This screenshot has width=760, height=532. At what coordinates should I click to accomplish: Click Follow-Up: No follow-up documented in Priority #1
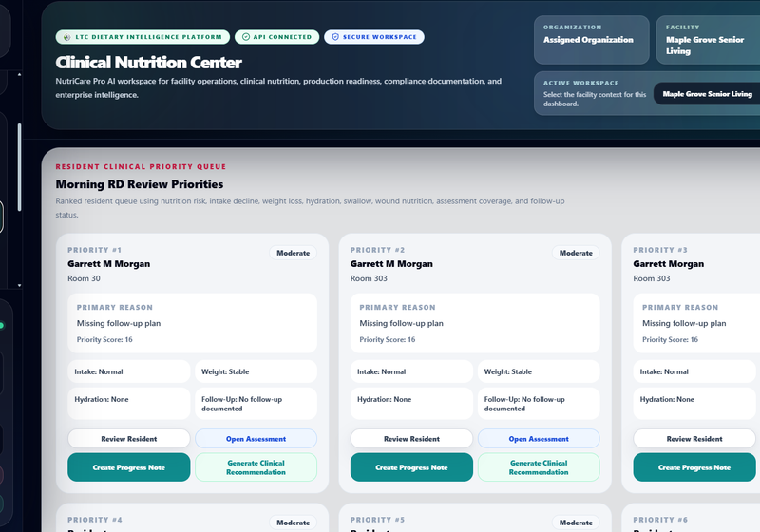point(256,403)
